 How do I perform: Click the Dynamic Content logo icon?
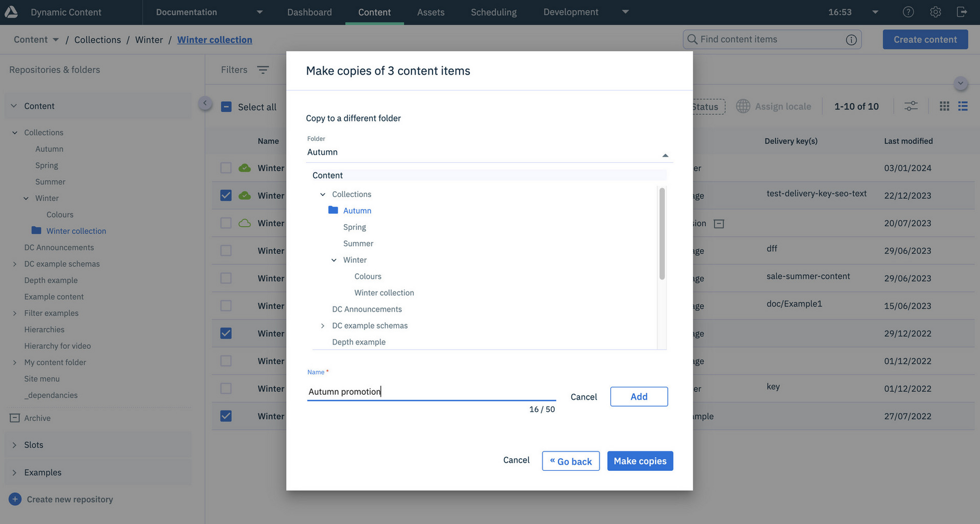[11, 12]
